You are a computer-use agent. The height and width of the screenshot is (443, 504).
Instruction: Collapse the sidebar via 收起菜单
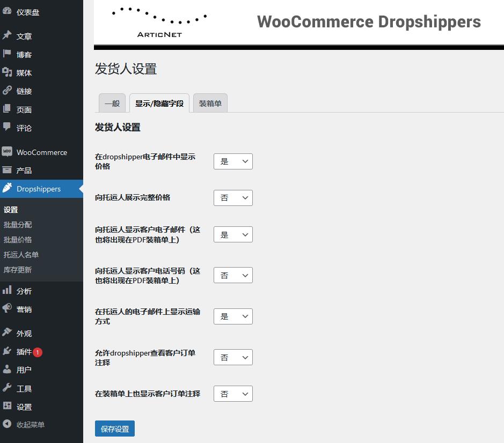[41, 425]
